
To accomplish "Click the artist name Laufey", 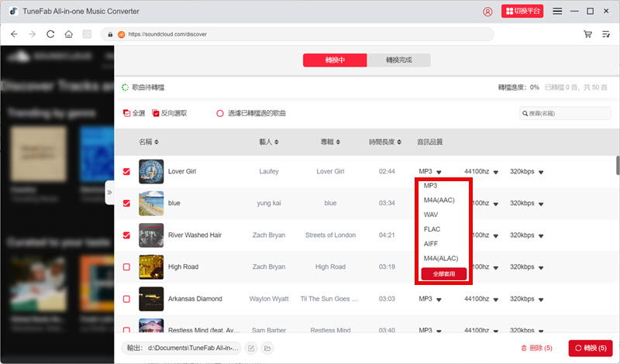I will (269, 171).
